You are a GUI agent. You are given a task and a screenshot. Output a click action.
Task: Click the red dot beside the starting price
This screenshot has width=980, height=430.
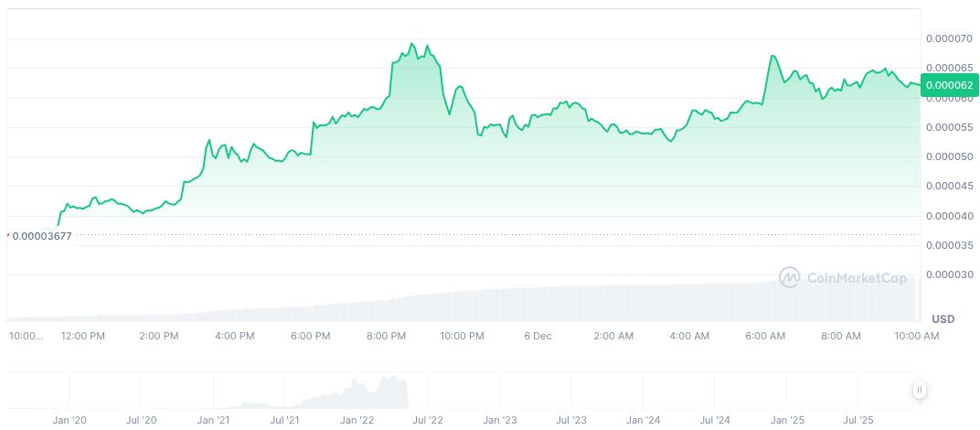tap(8, 234)
